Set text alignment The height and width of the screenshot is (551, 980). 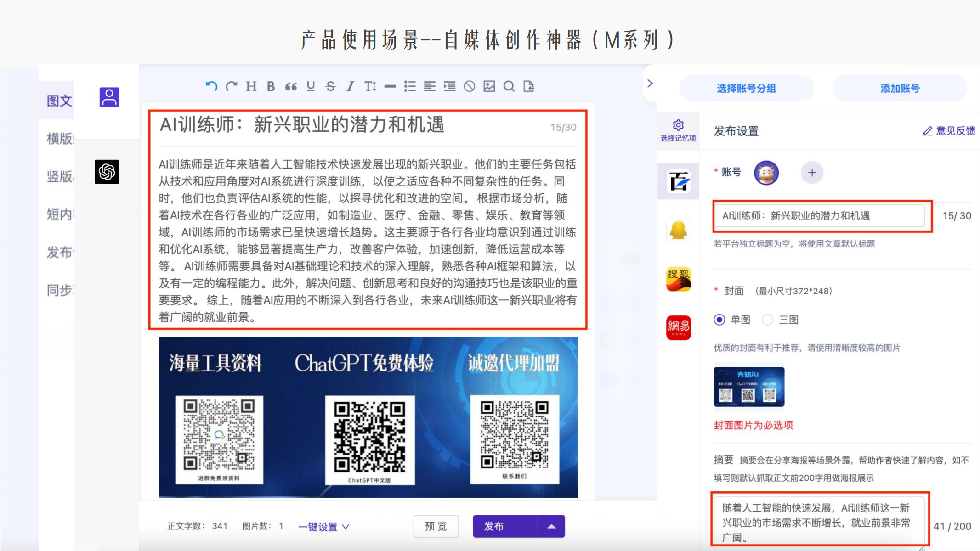[x=430, y=86]
